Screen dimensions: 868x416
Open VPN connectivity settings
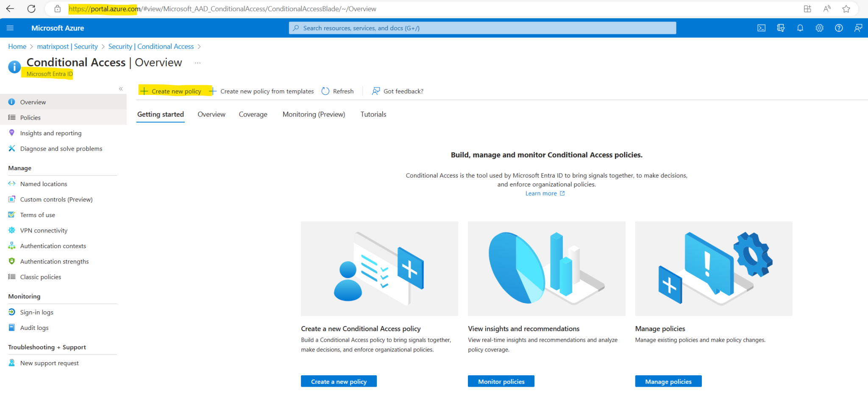[x=44, y=230]
